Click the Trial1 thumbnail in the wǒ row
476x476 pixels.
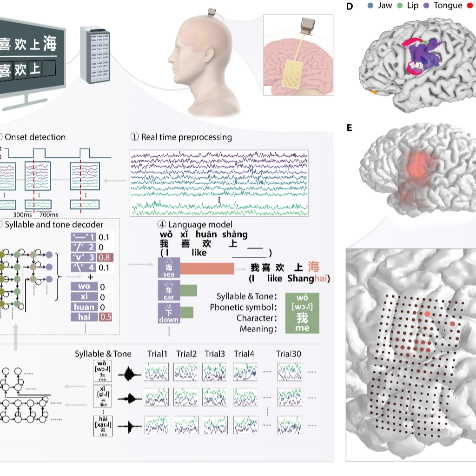pos(157,372)
